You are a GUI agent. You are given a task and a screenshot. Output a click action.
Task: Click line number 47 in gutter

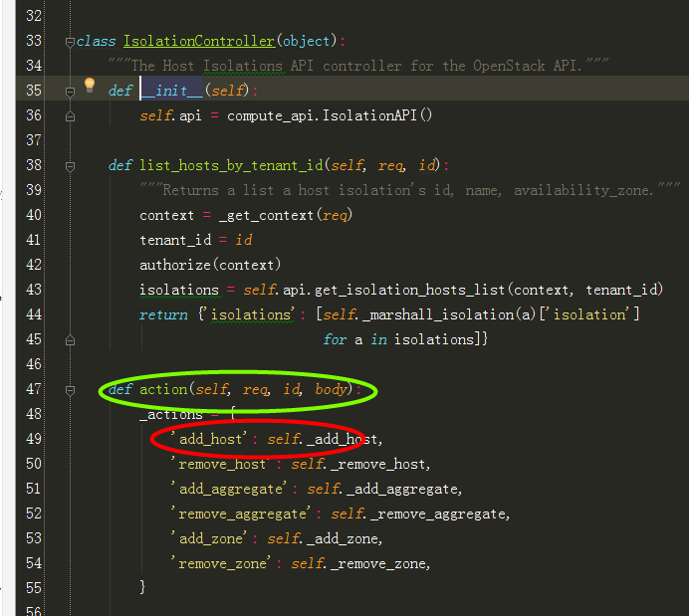[x=34, y=389]
